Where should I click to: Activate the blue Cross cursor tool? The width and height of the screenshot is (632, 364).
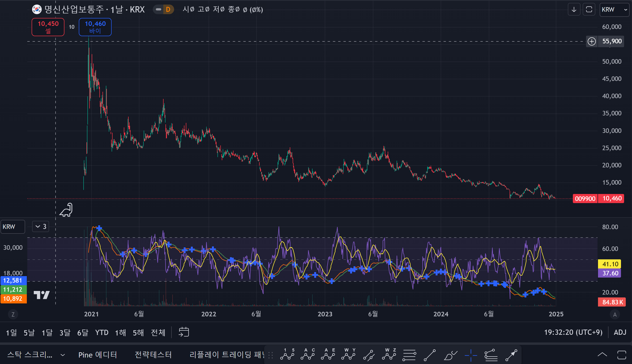(471, 355)
